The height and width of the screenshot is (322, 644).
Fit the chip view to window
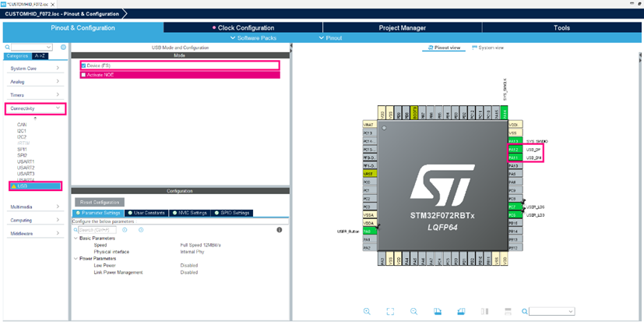[x=390, y=311]
